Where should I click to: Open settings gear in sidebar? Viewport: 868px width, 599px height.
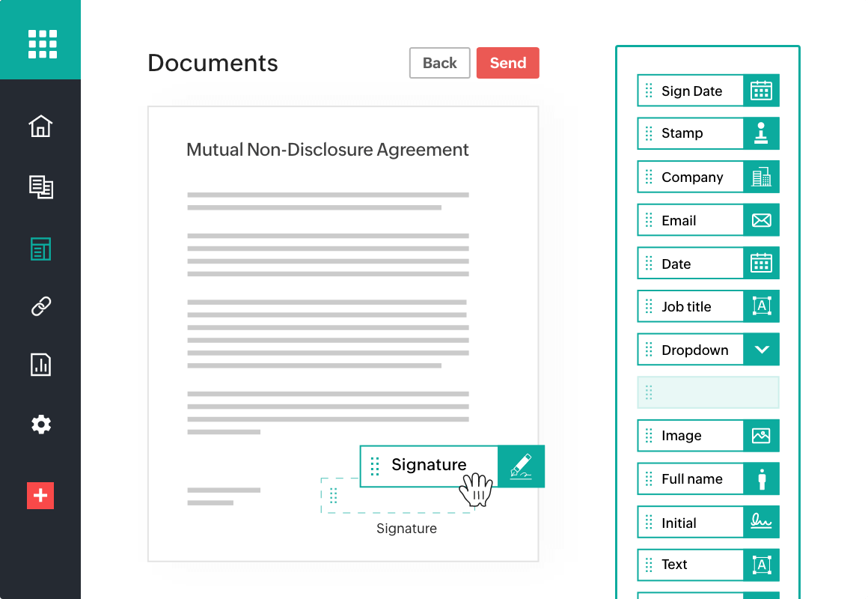40,425
